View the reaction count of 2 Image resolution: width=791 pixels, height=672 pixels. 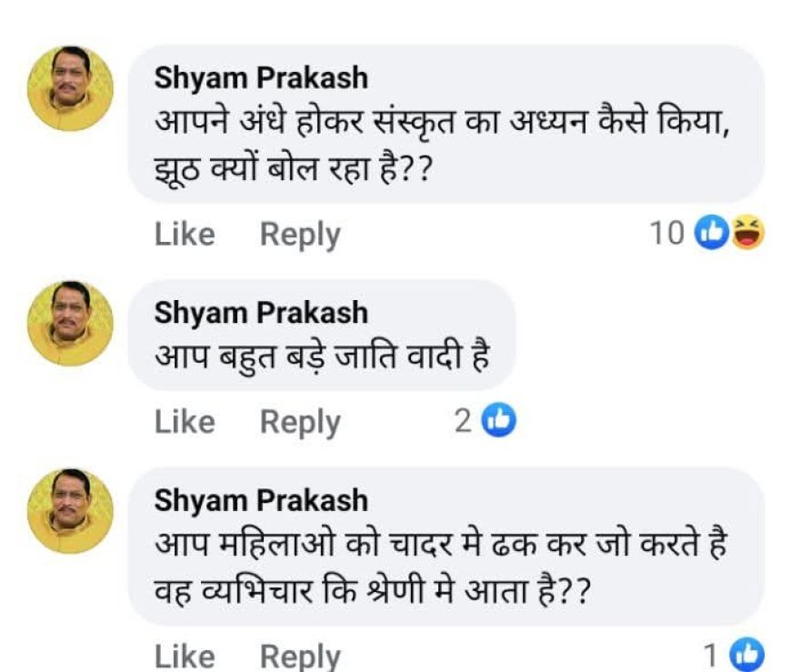(x=464, y=421)
